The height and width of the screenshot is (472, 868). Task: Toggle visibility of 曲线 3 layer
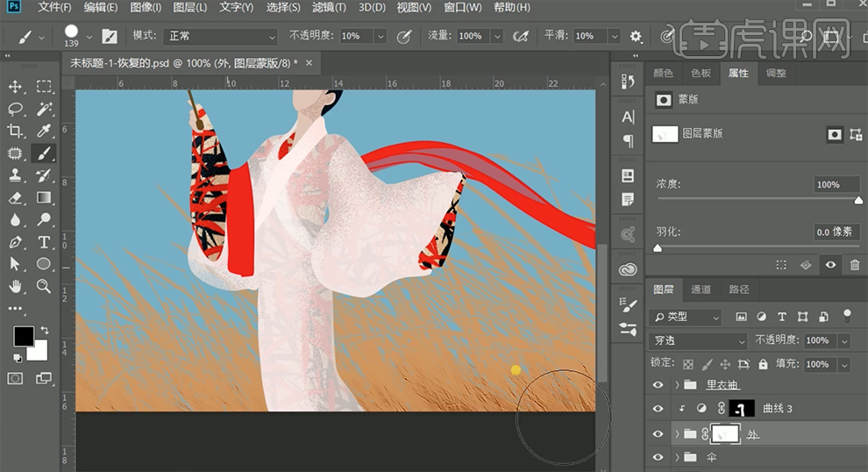(x=658, y=409)
